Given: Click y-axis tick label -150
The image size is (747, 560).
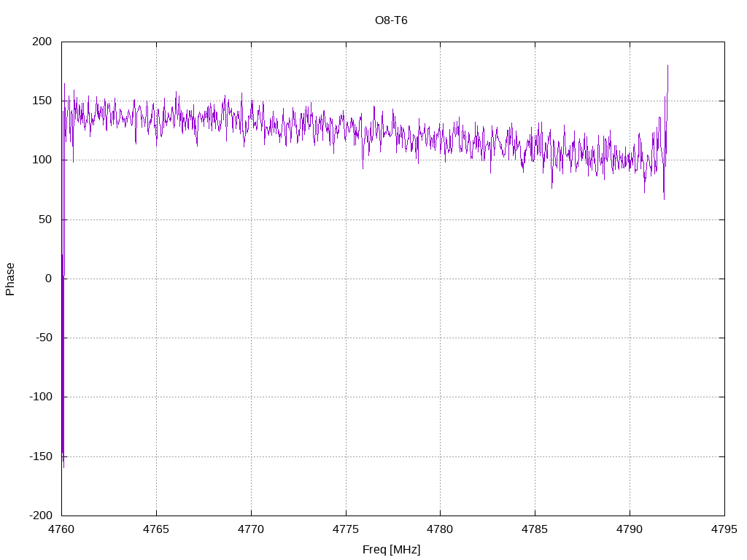Looking at the screenshot, I should (x=41, y=456).
